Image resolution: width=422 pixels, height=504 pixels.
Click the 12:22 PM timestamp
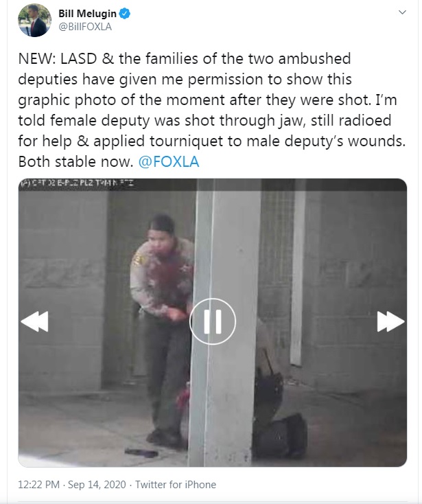[39, 484]
